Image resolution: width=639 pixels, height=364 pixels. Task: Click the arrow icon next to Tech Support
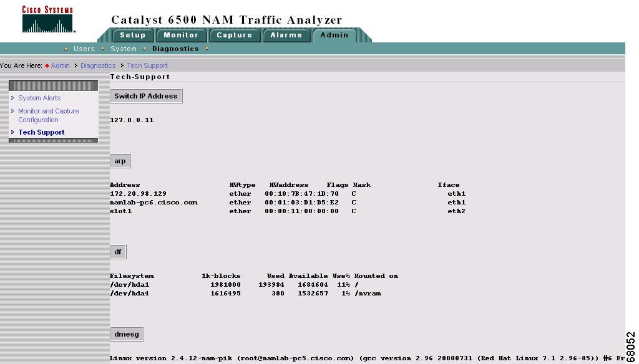pos(12,132)
